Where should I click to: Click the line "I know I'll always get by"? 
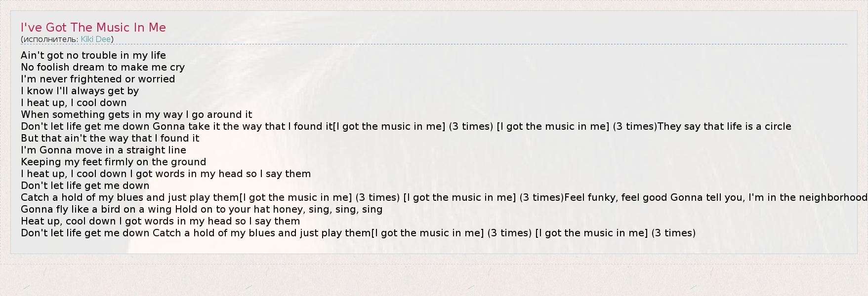click(x=80, y=91)
